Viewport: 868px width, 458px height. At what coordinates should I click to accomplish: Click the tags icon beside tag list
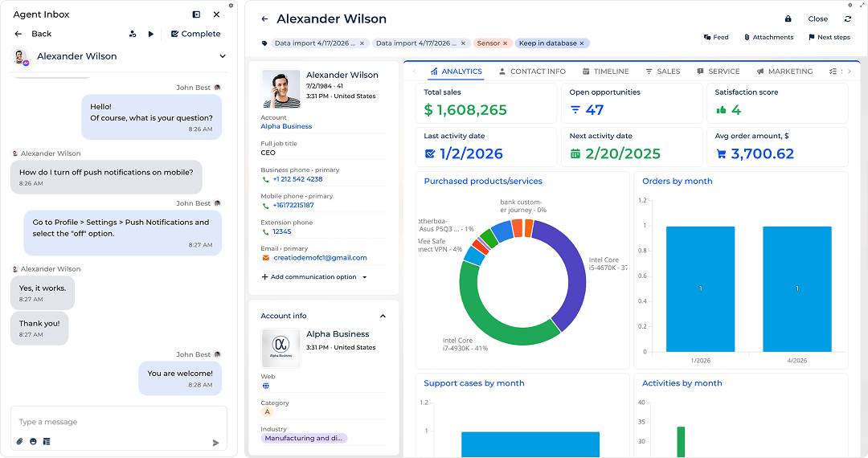pyautogui.click(x=264, y=43)
